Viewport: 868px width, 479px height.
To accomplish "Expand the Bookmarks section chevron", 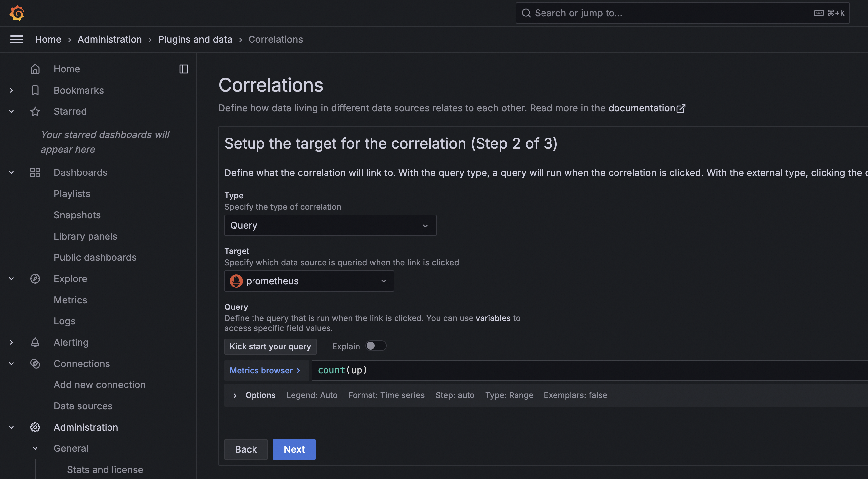I will (x=12, y=90).
